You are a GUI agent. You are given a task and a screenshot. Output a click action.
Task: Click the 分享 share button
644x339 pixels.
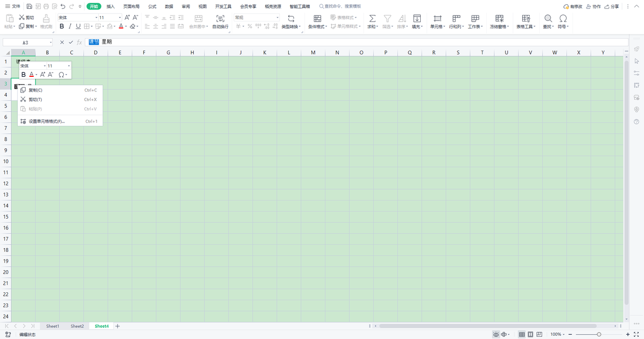pyautogui.click(x=611, y=6)
